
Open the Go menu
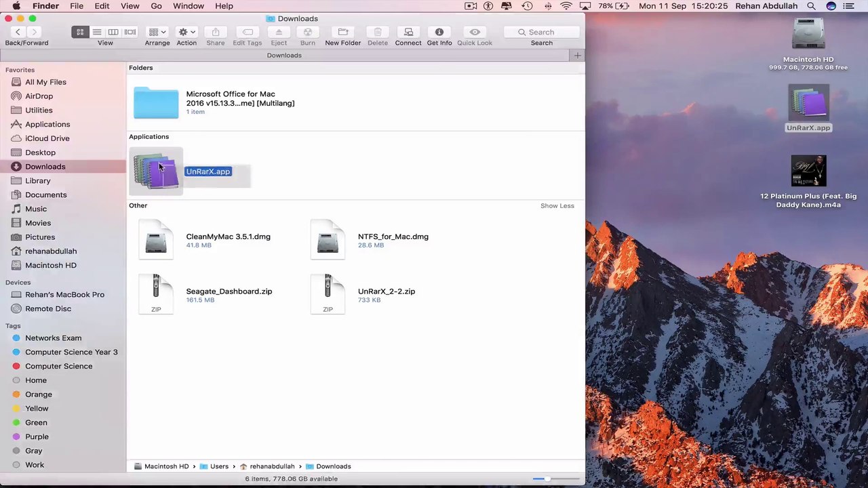[156, 6]
